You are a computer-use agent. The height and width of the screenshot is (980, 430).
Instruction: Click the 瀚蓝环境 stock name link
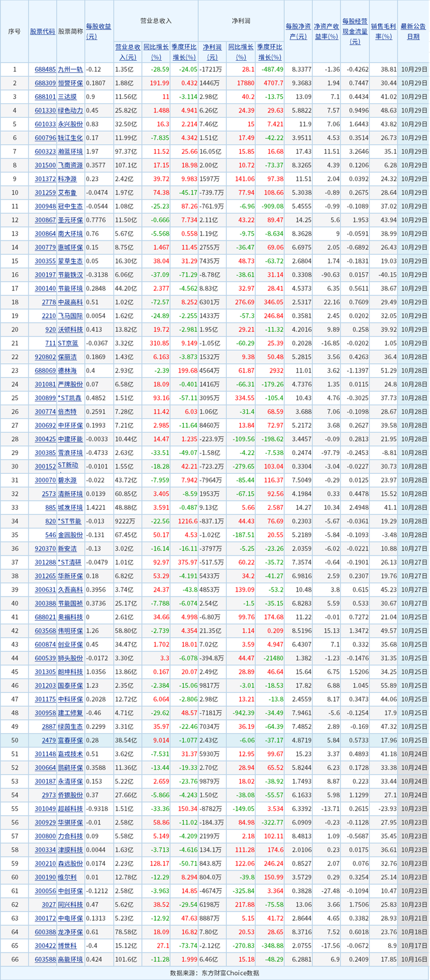coord(70,152)
